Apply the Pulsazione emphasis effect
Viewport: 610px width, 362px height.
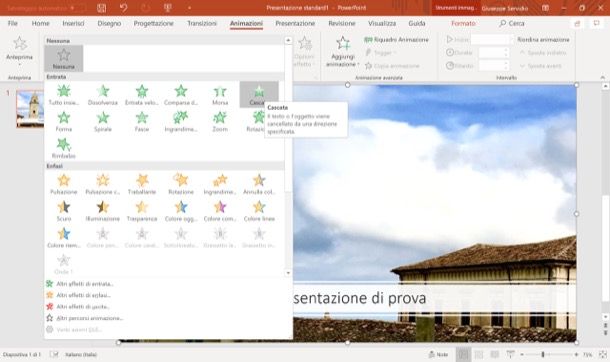tap(64, 184)
